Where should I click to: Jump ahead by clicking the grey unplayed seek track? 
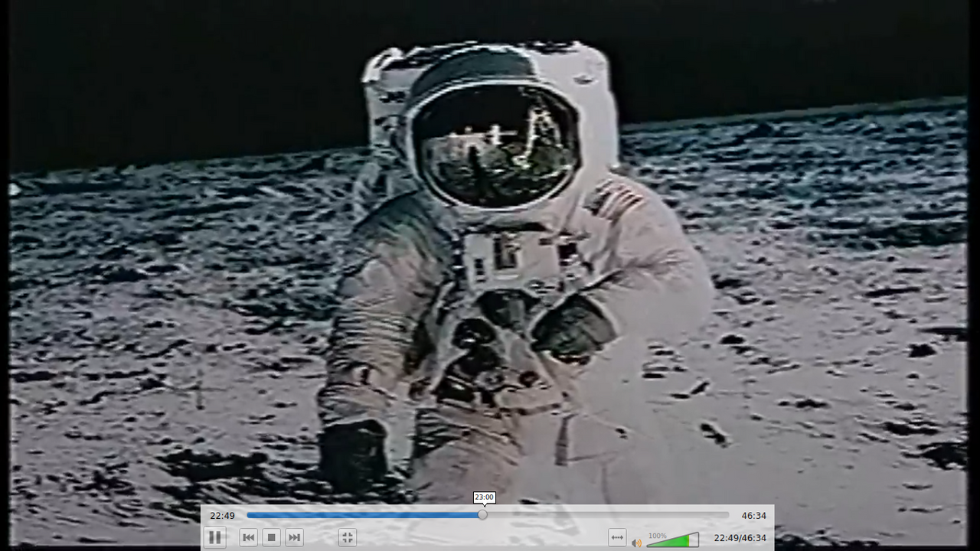pos(605,515)
